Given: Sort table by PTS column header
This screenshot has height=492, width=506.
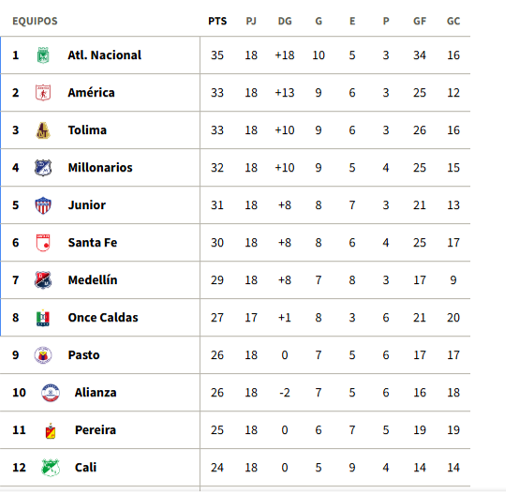Looking at the screenshot, I should pos(217,21).
